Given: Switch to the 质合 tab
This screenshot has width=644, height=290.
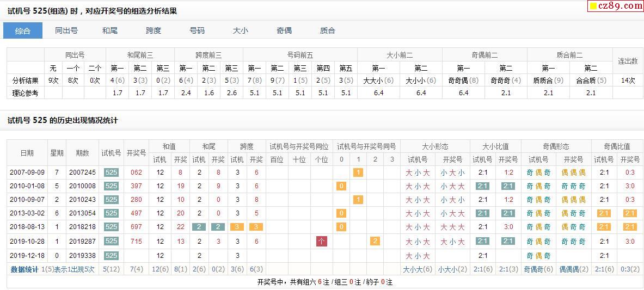Looking at the screenshot, I should (328, 30).
